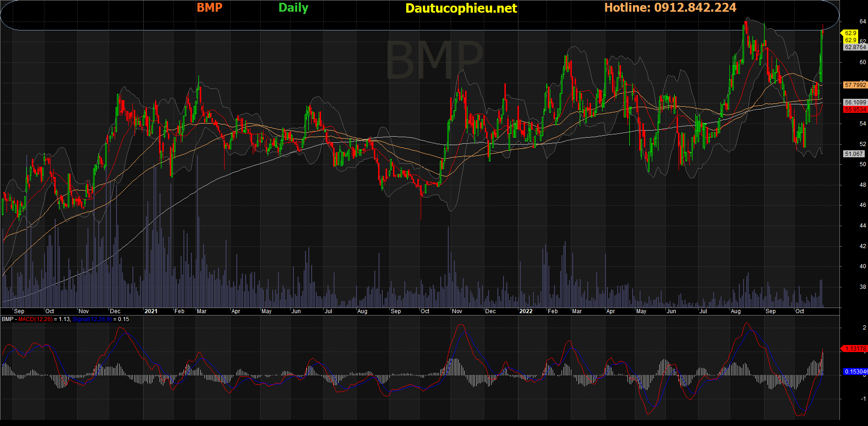Click the 56.1099 moving average label
Screen dimensions: 868x426
point(855,103)
